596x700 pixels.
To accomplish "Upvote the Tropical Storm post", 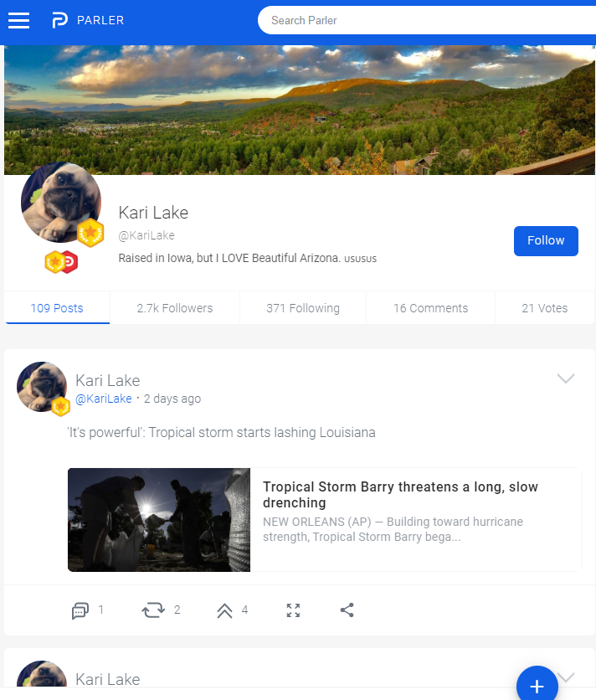I will coord(224,610).
